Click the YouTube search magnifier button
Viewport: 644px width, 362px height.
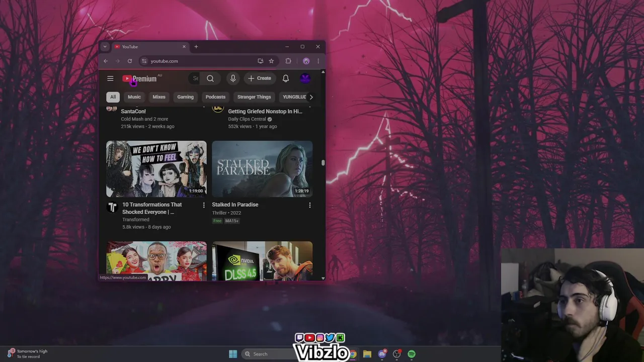[x=210, y=78]
